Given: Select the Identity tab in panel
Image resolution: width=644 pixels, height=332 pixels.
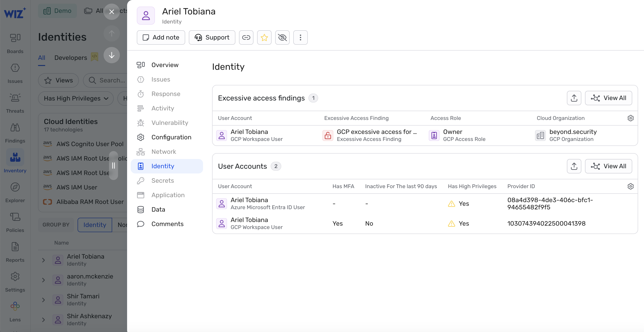Looking at the screenshot, I should (x=167, y=166).
